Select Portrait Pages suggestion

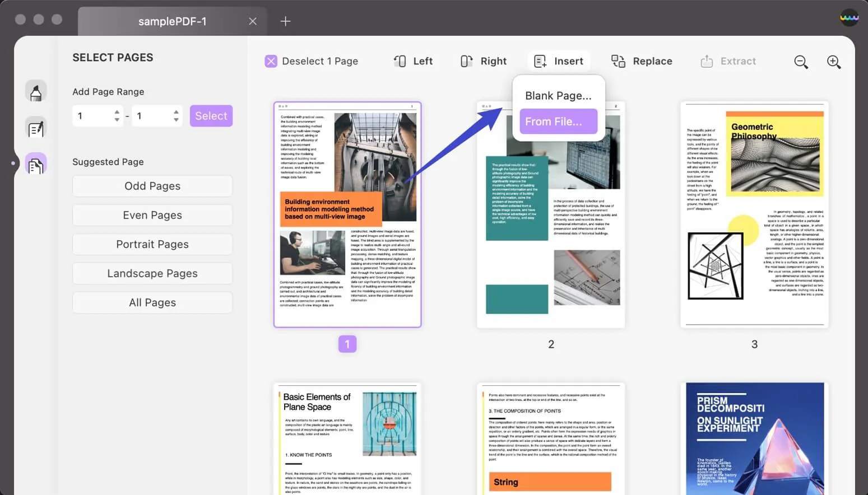[x=152, y=244]
